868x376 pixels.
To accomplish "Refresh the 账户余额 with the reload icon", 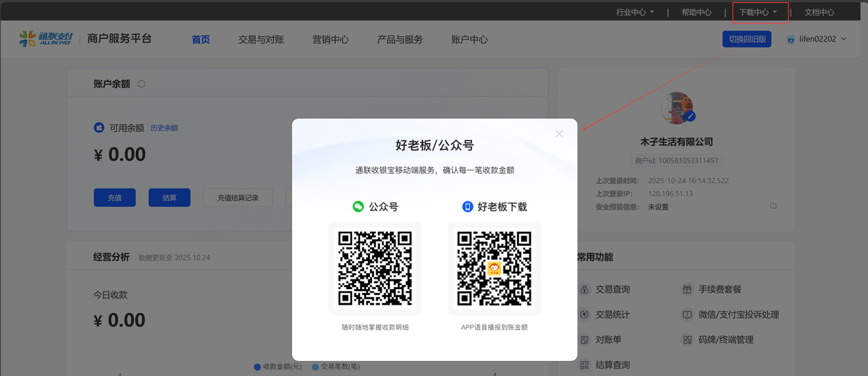I will [x=142, y=84].
